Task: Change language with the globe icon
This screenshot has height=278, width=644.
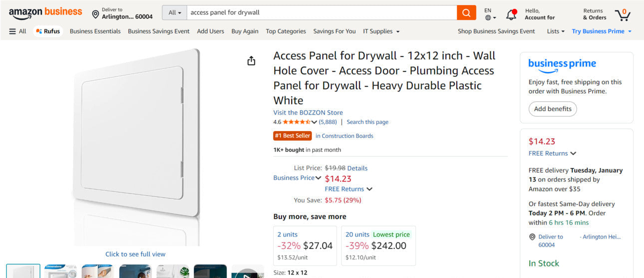Action: [490, 14]
